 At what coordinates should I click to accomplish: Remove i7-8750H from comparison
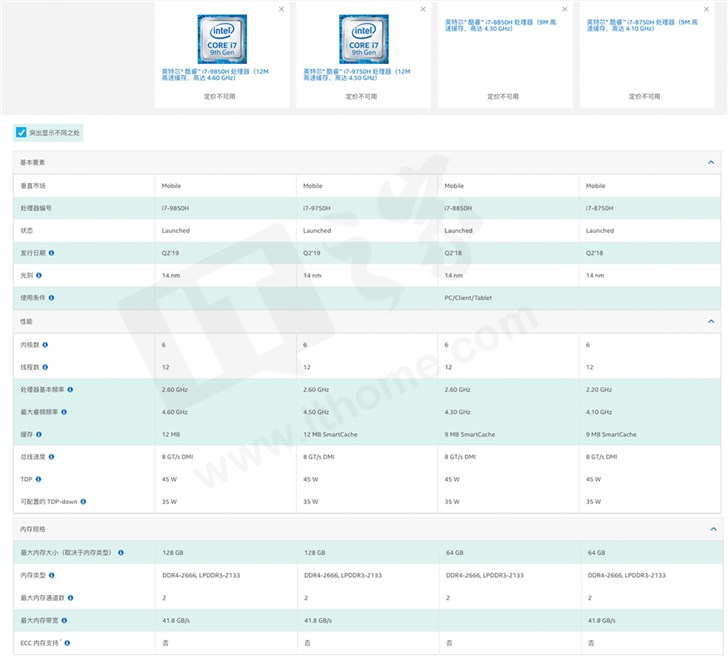706,9
